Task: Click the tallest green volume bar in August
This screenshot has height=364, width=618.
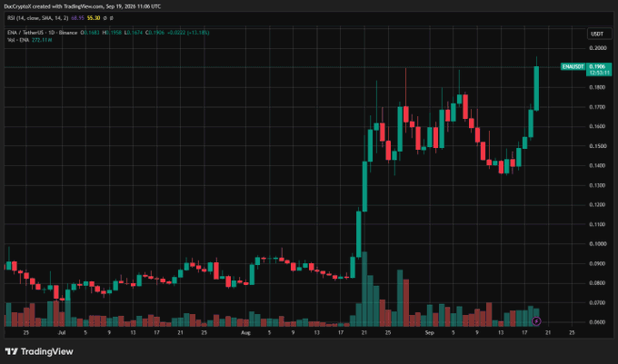Action: 364,290
